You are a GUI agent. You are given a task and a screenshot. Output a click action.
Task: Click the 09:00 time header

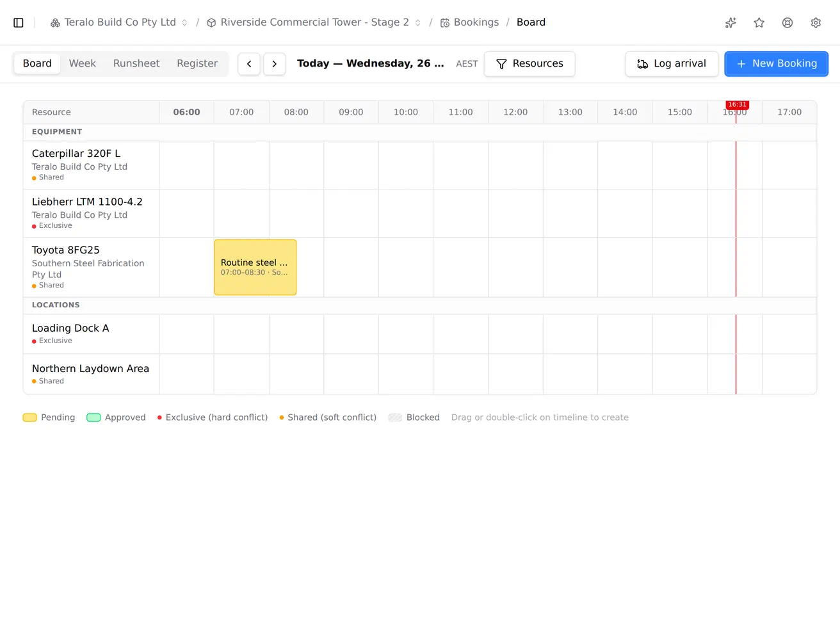point(351,112)
